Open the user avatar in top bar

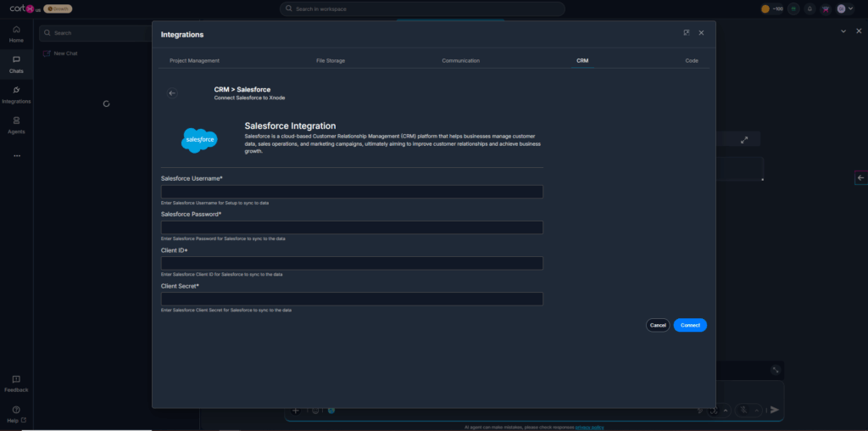coord(842,8)
